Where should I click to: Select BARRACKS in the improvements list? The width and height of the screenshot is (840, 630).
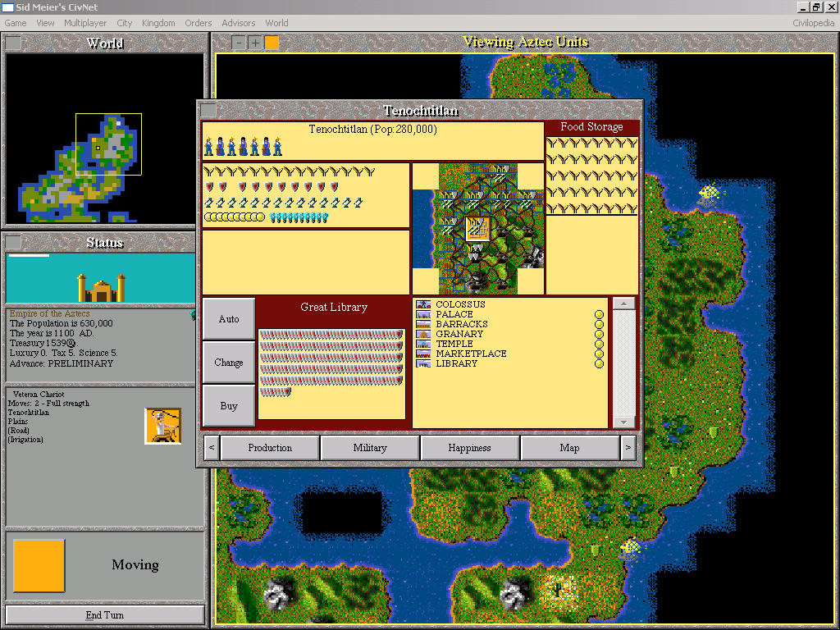462,324
